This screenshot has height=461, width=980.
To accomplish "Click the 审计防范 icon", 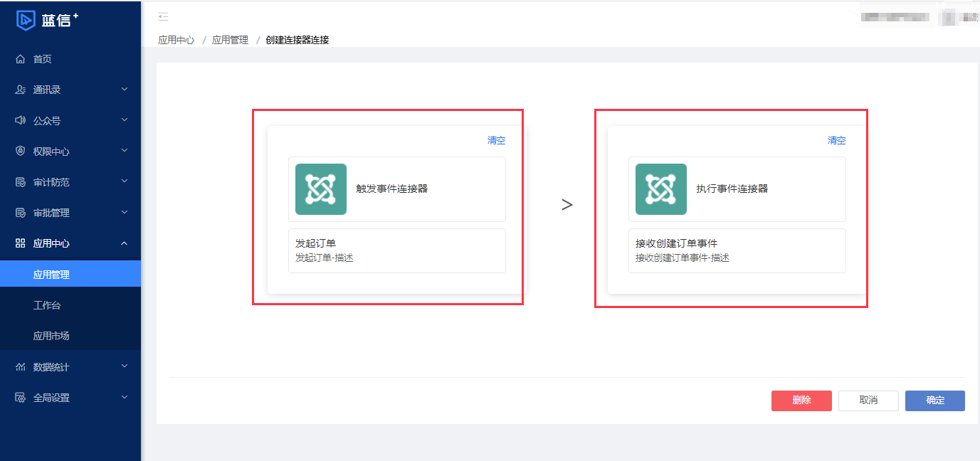I will click(20, 182).
